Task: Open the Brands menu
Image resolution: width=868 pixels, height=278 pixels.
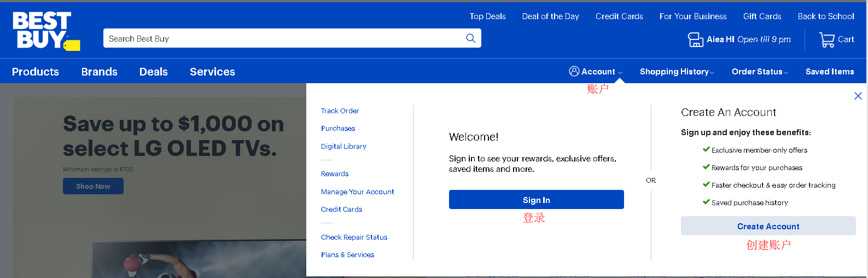Action: coord(99,72)
